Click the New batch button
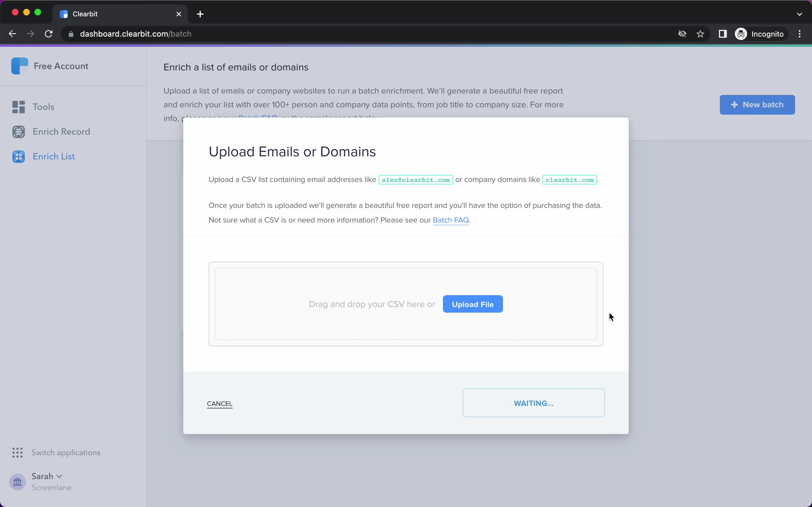Viewport: 812px width, 507px height. pyautogui.click(x=758, y=104)
